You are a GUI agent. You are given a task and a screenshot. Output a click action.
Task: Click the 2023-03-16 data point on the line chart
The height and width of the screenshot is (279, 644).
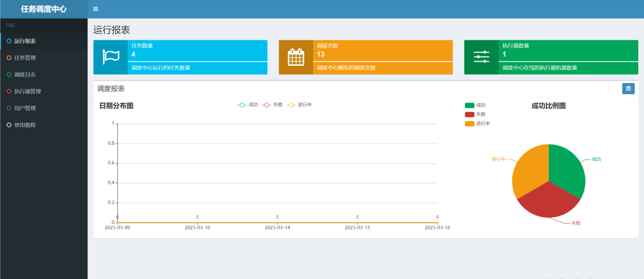(x=437, y=223)
